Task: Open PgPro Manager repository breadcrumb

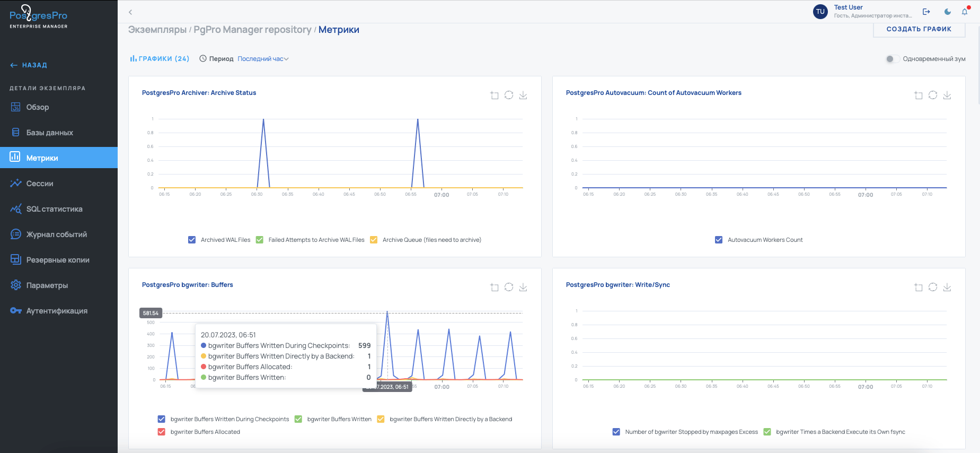Action: [x=252, y=30]
